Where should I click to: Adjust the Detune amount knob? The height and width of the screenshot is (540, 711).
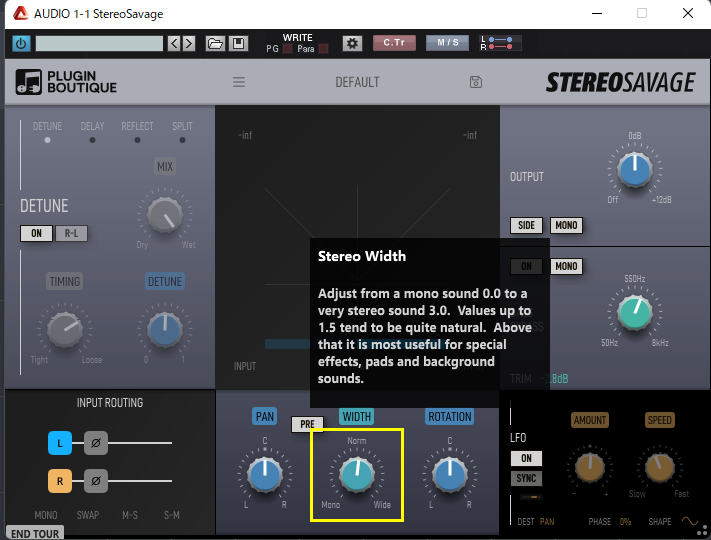tap(165, 330)
